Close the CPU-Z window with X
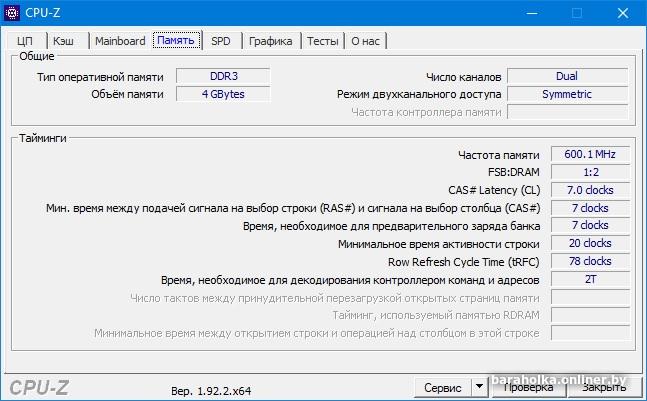This screenshot has width=647, height=401. (623, 13)
